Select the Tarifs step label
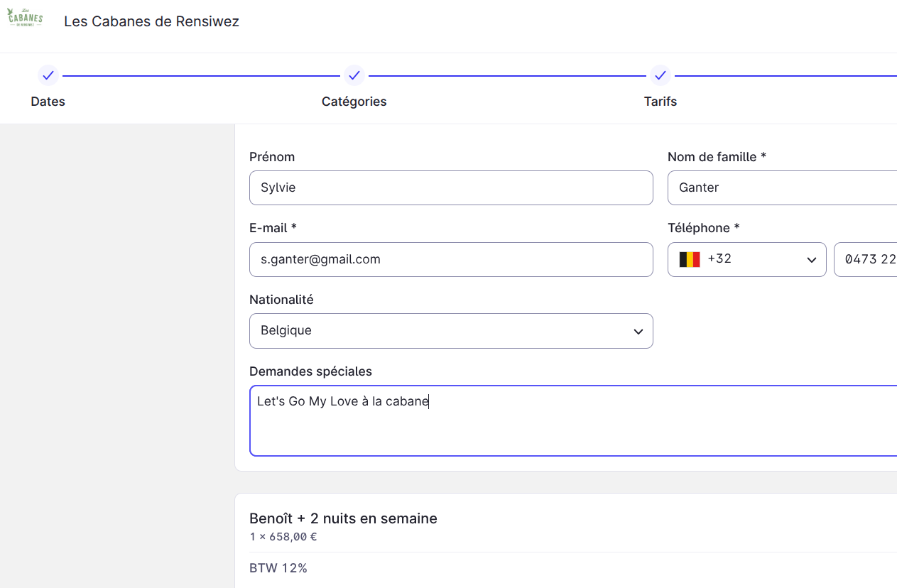 pyautogui.click(x=660, y=102)
